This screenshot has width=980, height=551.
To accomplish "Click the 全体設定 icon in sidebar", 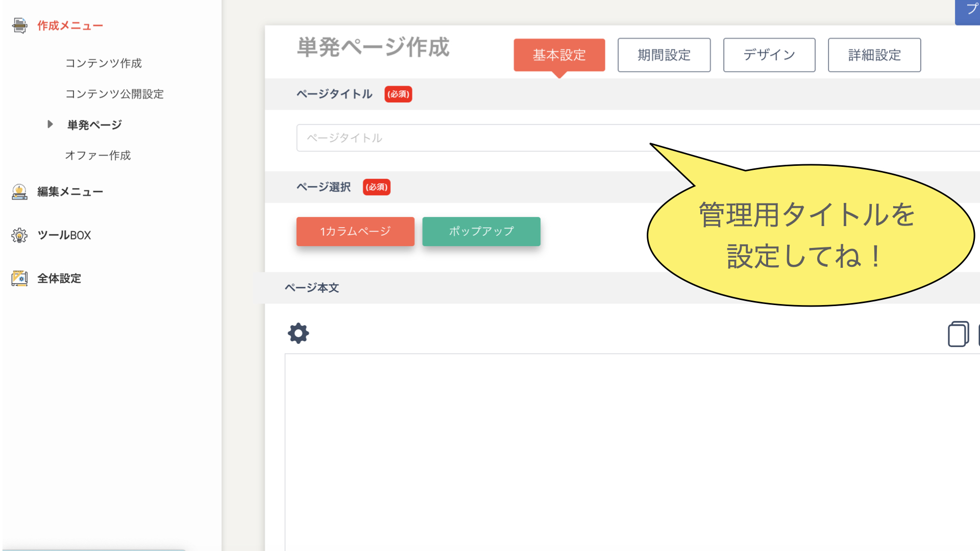I will (19, 279).
